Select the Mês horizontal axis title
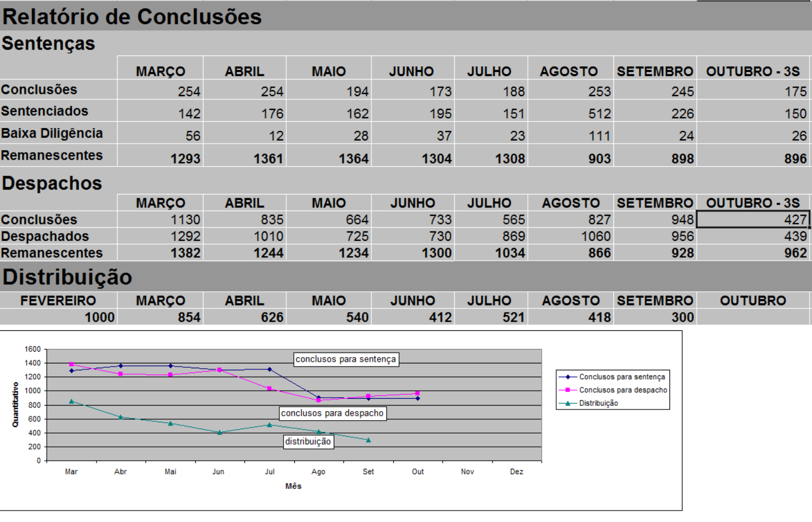Viewport: 812px width, 522px height. click(x=293, y=486)
